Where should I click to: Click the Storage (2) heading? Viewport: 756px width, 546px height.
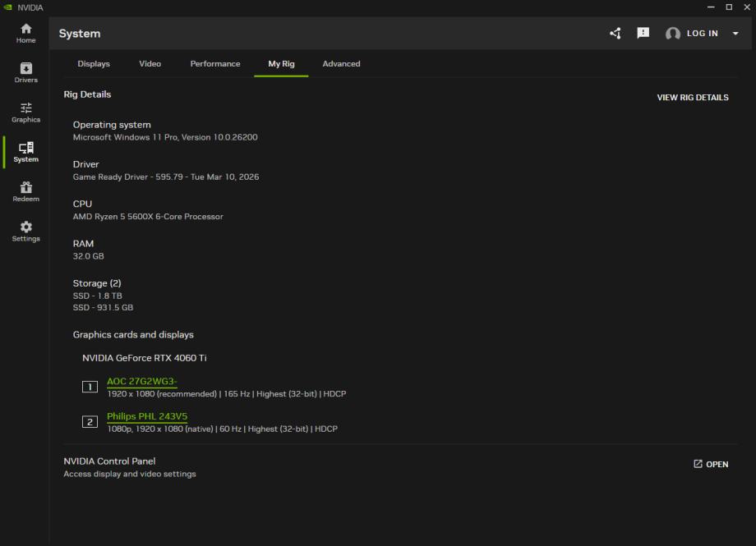point(97,283)
